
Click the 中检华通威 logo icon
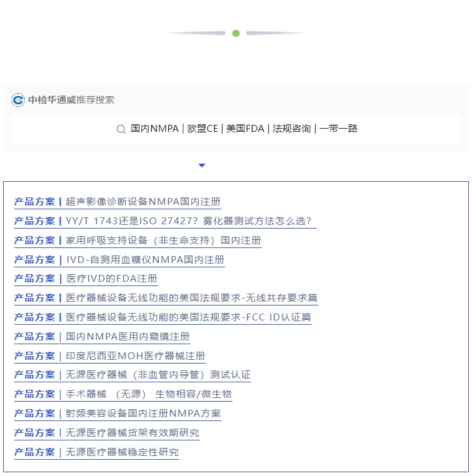click(x=18, y=100)
